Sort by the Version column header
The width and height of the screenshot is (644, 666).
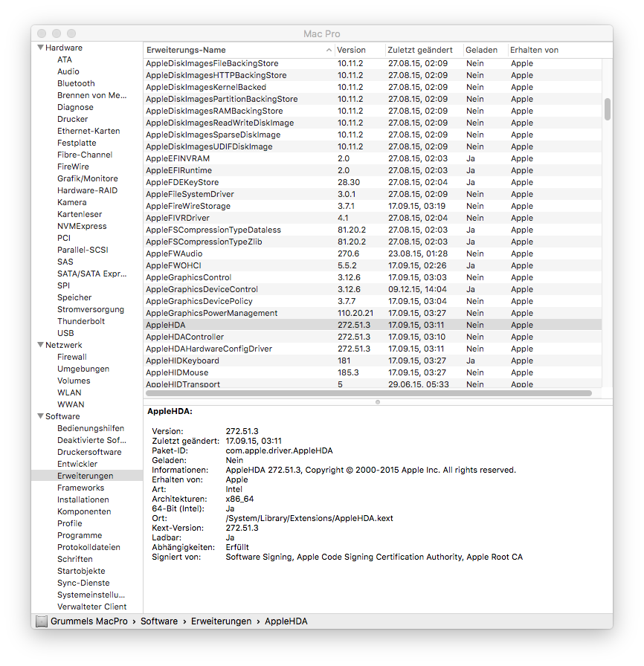(x=360, y=50)
